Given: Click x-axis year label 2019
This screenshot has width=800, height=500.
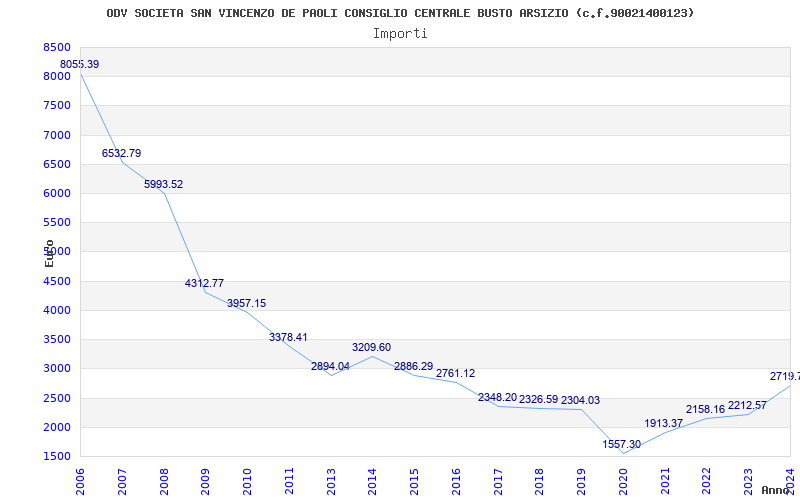Looking at the screenshot, I should [581, 482].
